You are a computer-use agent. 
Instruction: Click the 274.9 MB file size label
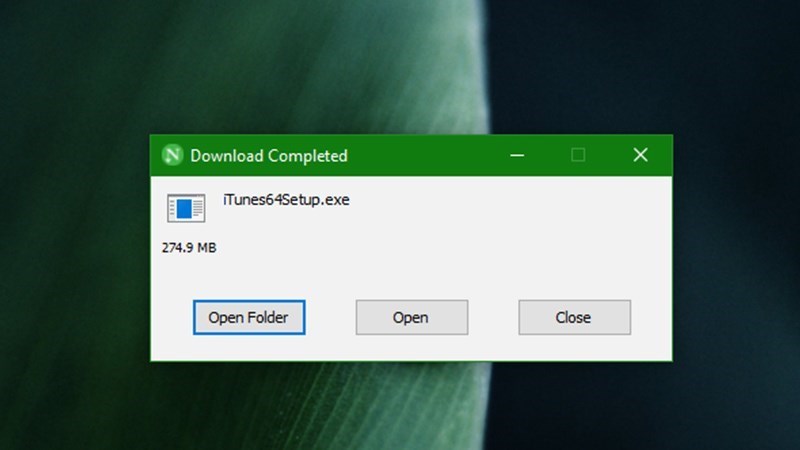[x=189, y=248]
